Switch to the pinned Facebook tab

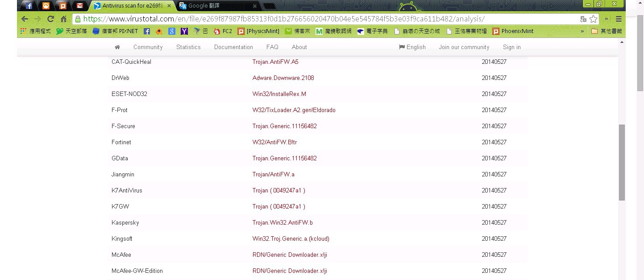pyautogui.click(x=29, y=6)
